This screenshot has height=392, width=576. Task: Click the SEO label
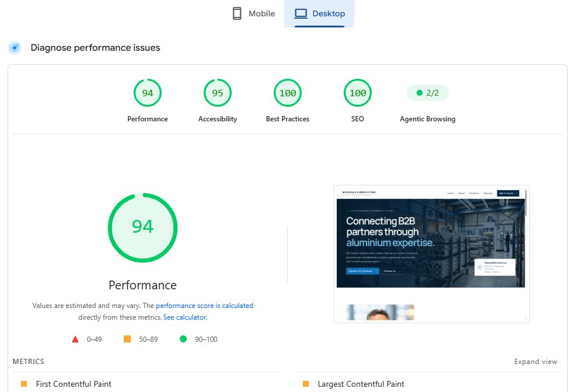point(357,119)
